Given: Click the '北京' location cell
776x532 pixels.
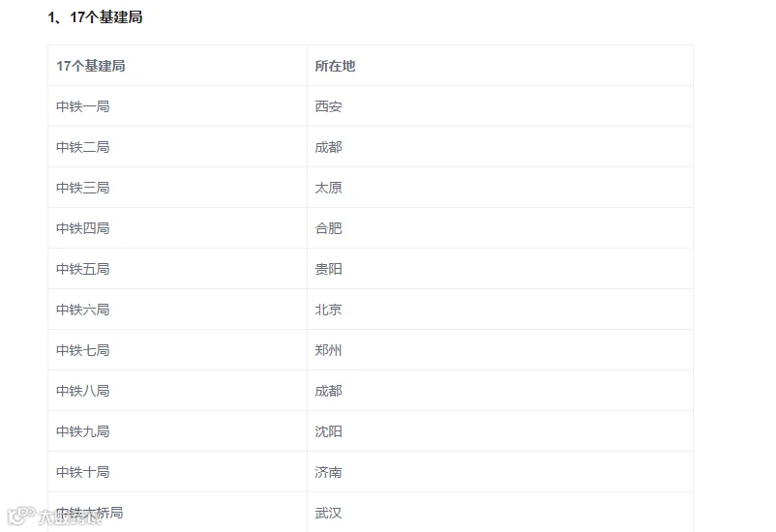Looking at the screenshot, I should pos(500,310).
